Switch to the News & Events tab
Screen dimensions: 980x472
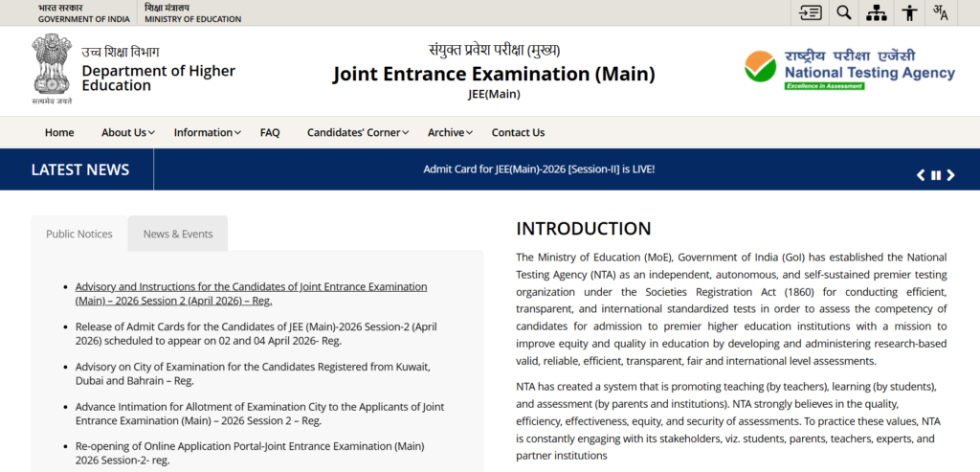tap(178, 234)
